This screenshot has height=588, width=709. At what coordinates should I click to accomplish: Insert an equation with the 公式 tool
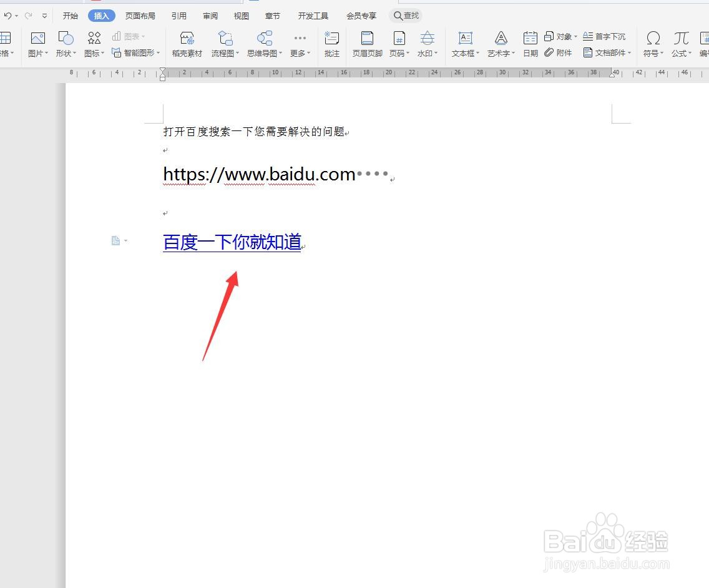[x=680, y=44]
